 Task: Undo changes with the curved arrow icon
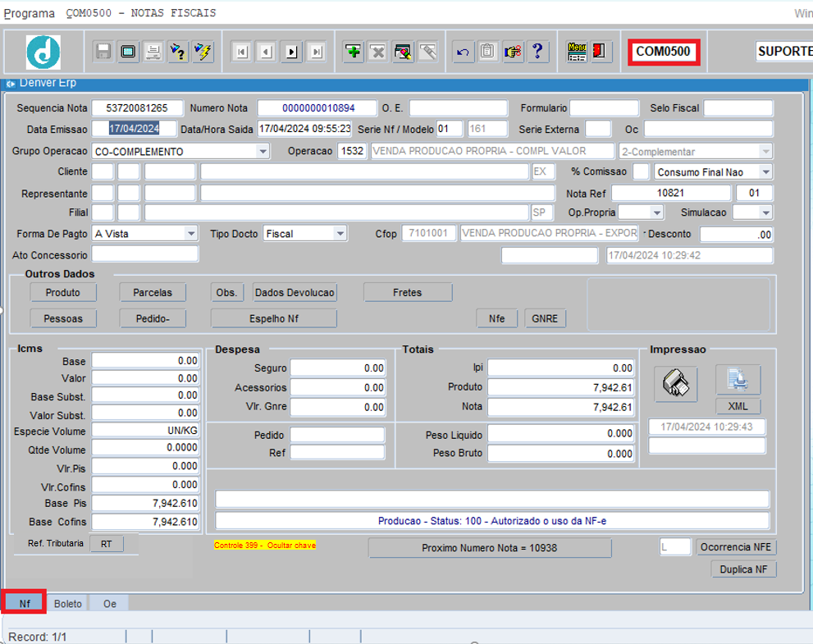pyautogui.click(x=463, y=51)
